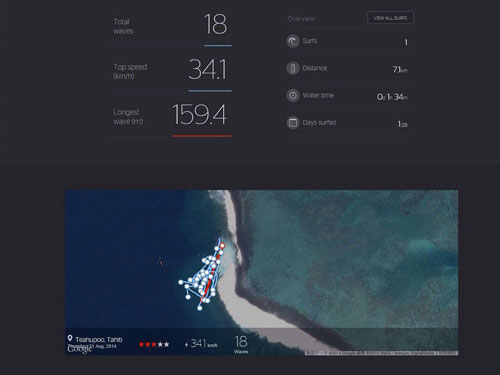Click the Surfs count value 1

point(406,42)
